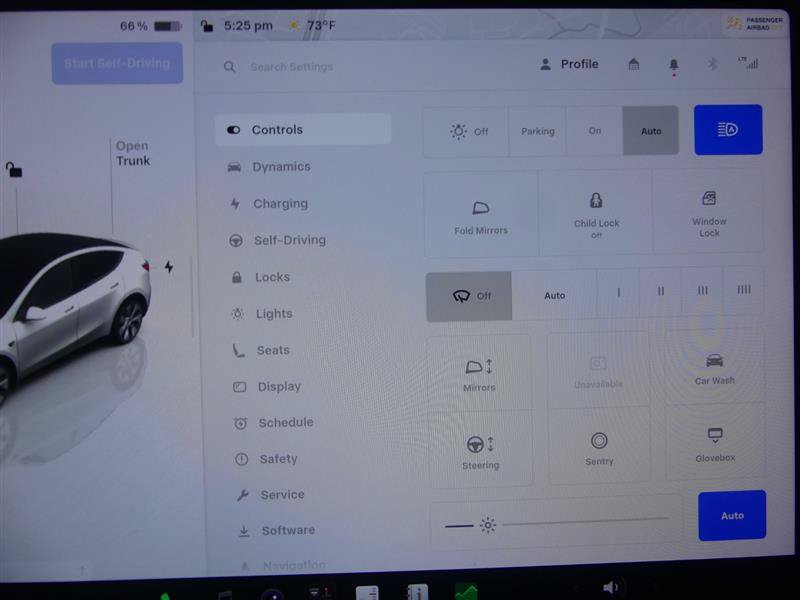This screenshot has height=600, width=800.
Task: Toggle Auto brightness button
Action: [x=732, y=515]
